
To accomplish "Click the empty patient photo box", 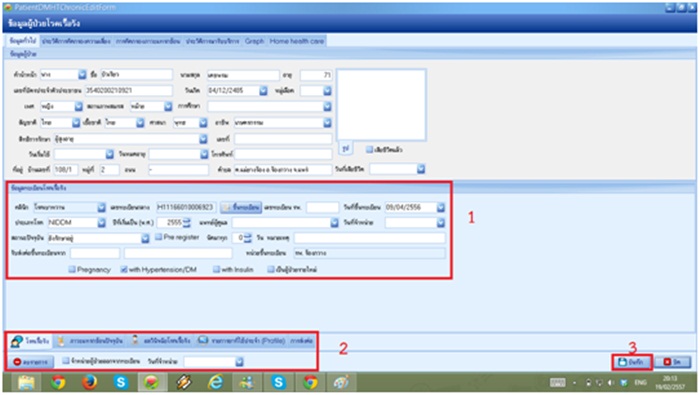I will pyautogui.click(x=381, y=105).
